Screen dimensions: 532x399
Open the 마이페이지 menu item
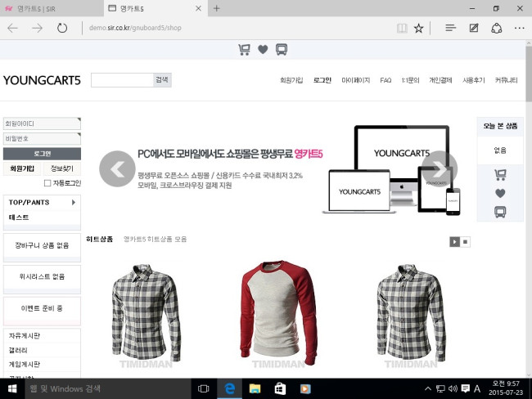click(x=356, y=80)
